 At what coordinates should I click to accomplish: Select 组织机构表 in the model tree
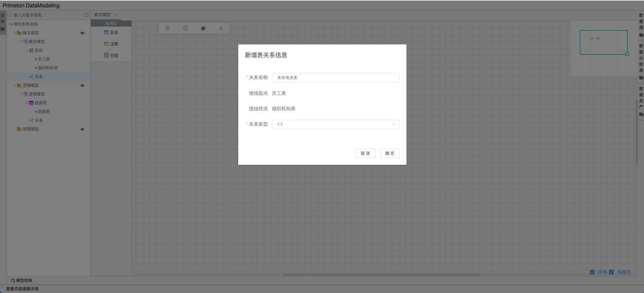(x=48, y=68)
